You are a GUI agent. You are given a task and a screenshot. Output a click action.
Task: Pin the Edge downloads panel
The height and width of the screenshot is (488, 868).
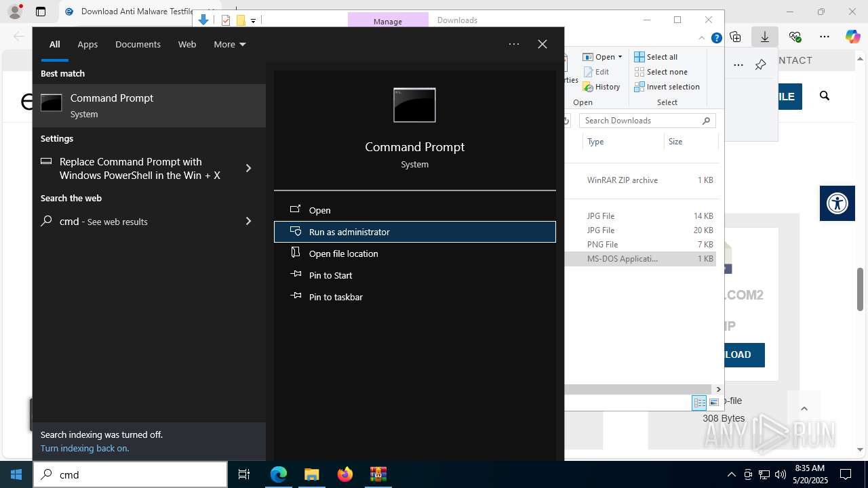click(x=761, y=64)
